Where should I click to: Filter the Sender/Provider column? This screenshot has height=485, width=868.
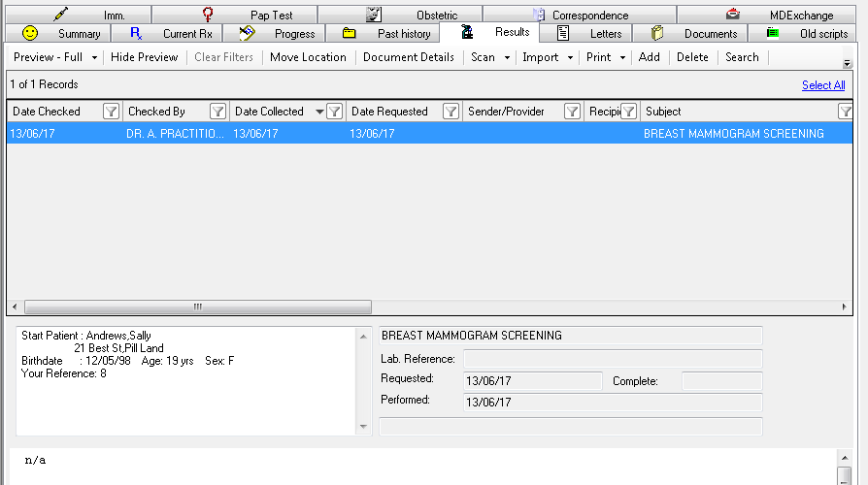point(572,112)
